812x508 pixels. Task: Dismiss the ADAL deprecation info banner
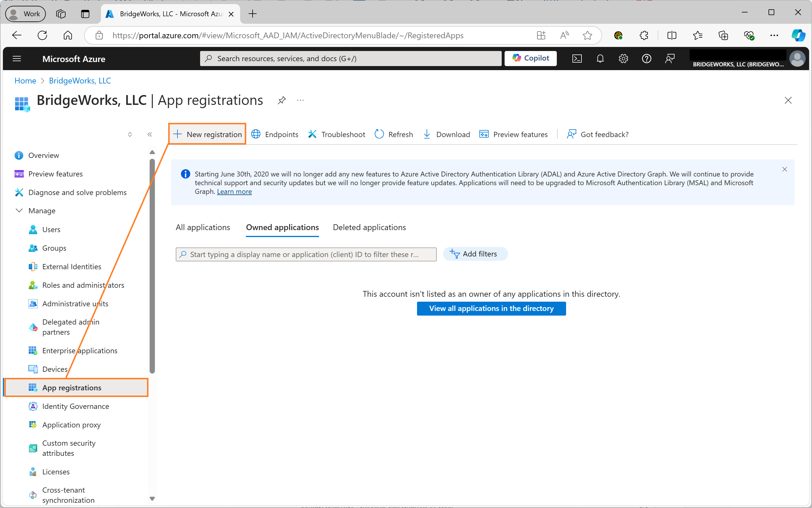point(785,169)
